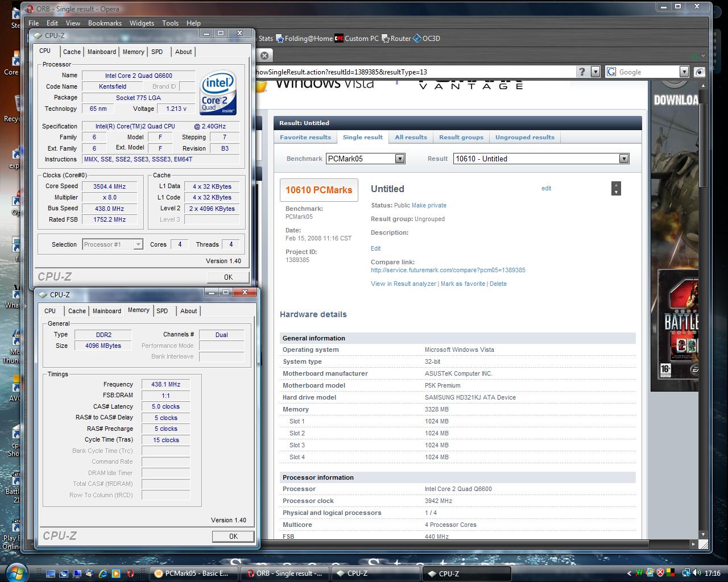
Task: Click Google search engine icon in search box
Action: pos(612,72)
